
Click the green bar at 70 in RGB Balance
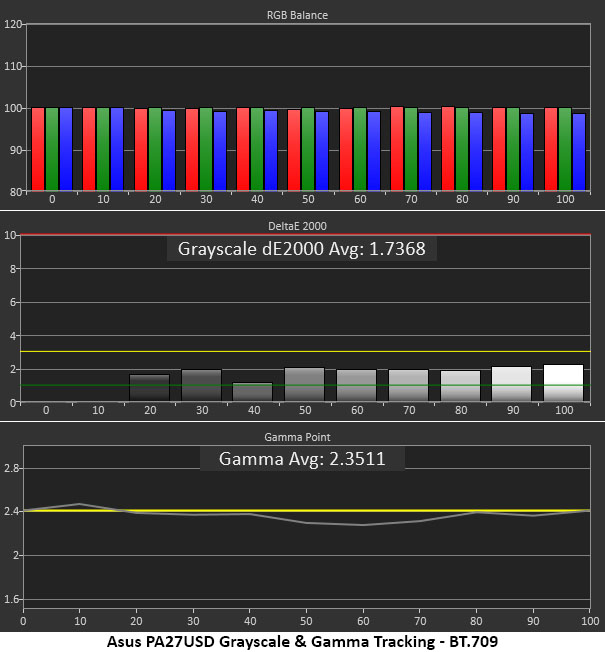click(x=411, y=149)
